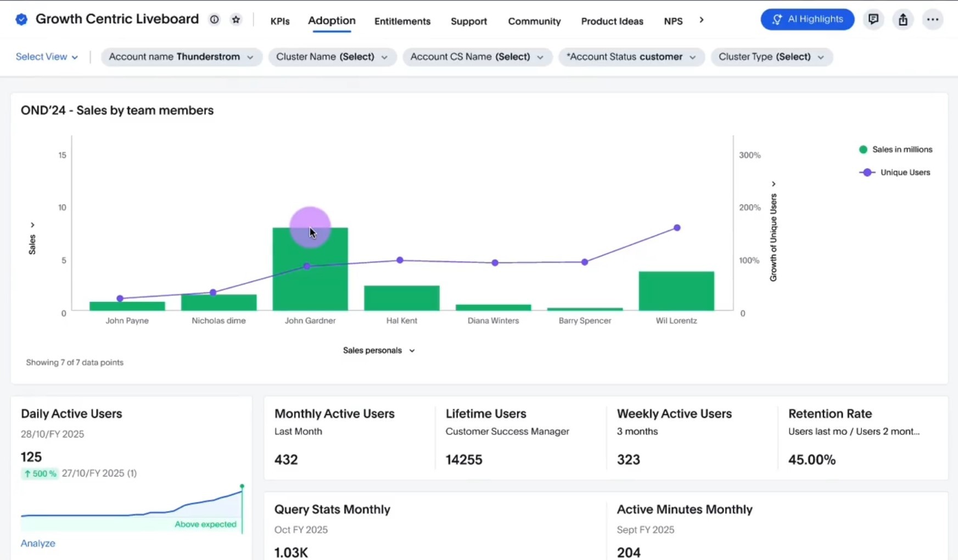Click the AI Highlights button
Screen dimensions: 958x560
(x=807, y=19)
